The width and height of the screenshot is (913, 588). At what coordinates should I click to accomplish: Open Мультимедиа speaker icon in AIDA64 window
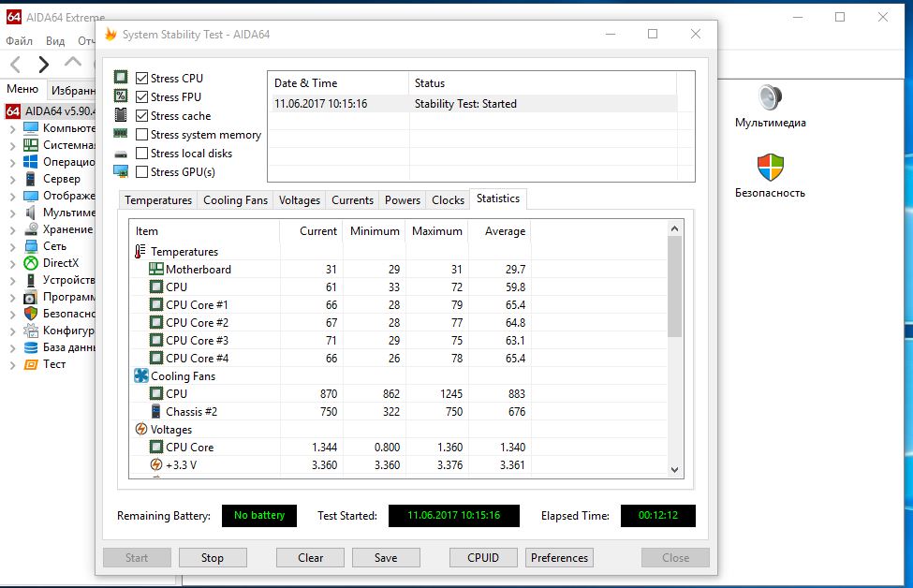[770, 97]
